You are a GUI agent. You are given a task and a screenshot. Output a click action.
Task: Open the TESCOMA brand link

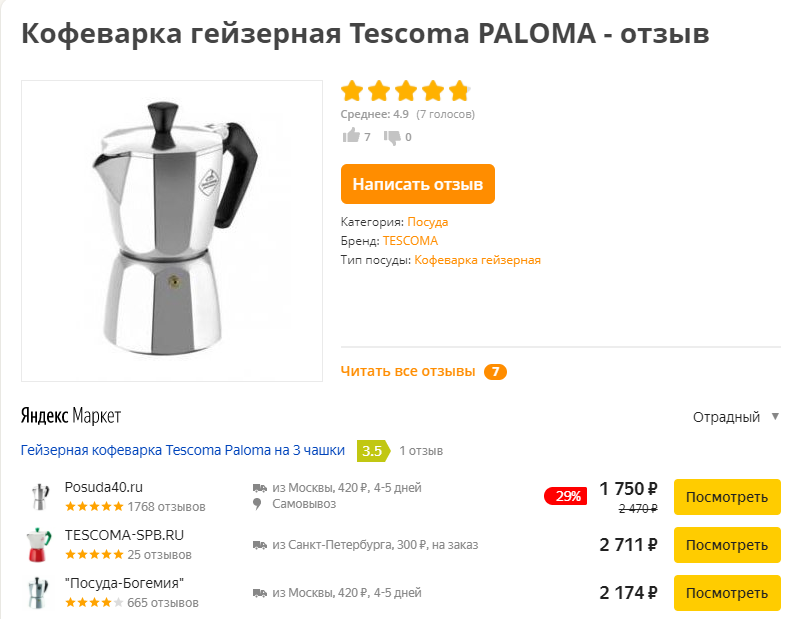pos(410,241)
